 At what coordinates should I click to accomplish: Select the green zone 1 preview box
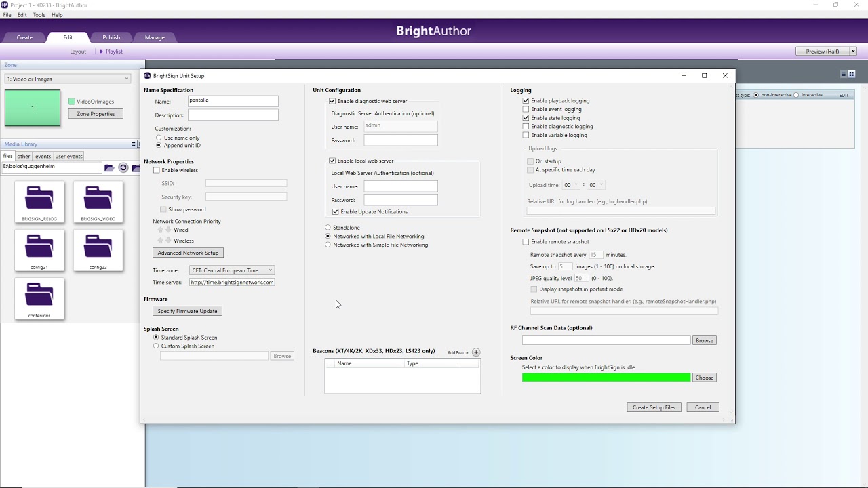coord(33,108)
